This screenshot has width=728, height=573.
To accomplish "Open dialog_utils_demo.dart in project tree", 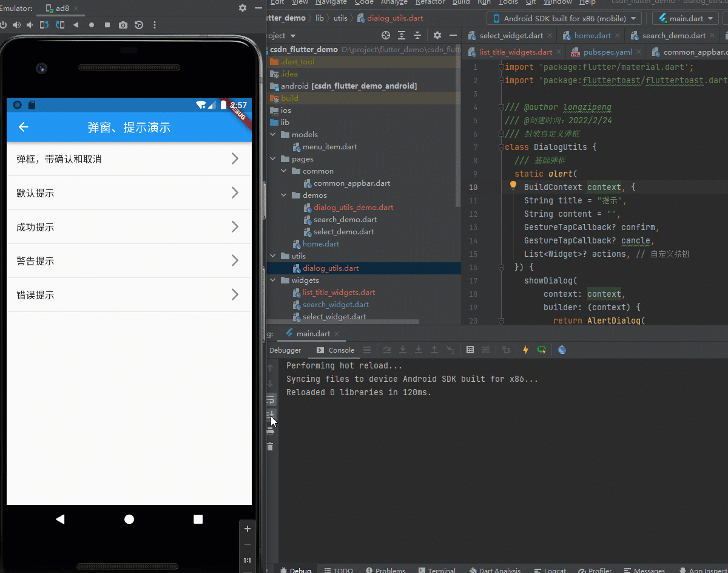I will tap(353, 208).
